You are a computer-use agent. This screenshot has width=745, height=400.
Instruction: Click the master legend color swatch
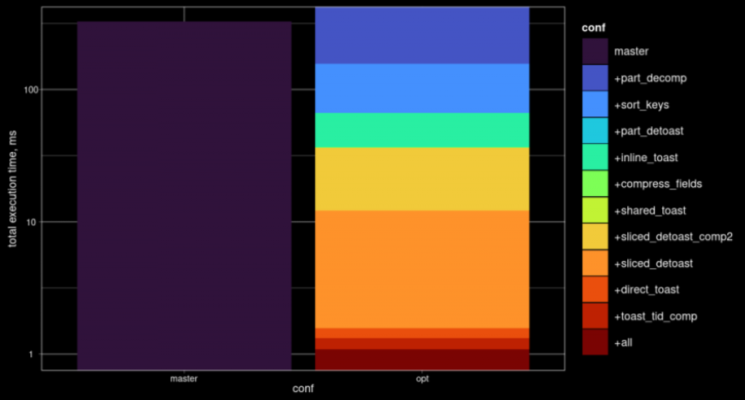click(596, 50)
